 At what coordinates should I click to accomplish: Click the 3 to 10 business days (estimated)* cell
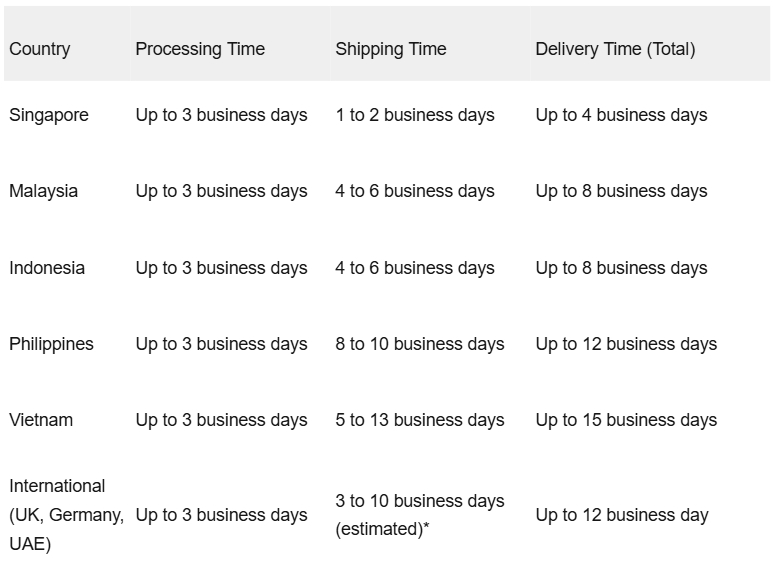click(420, 515)
